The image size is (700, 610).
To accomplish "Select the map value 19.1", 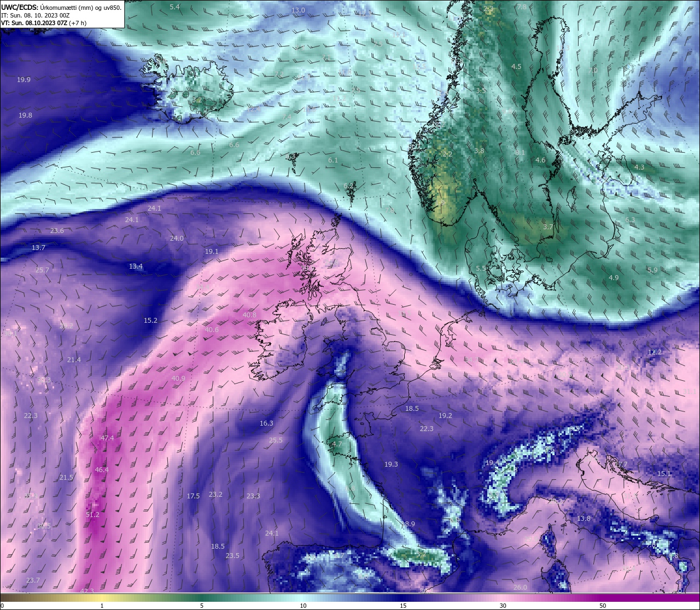I will (212, 251).
